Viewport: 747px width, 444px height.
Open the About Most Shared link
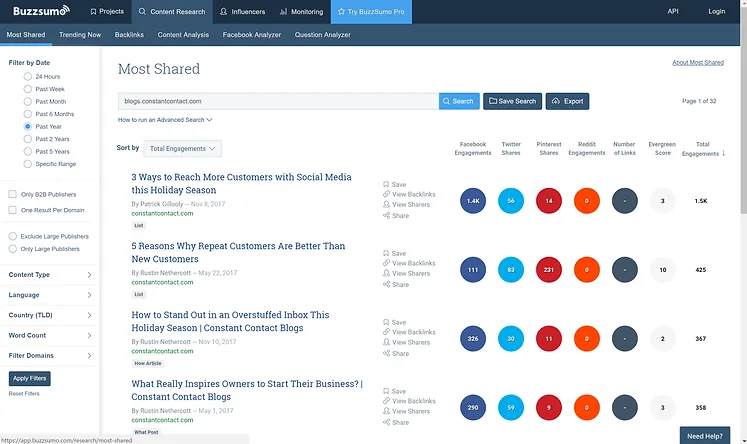tap(698, 62)
